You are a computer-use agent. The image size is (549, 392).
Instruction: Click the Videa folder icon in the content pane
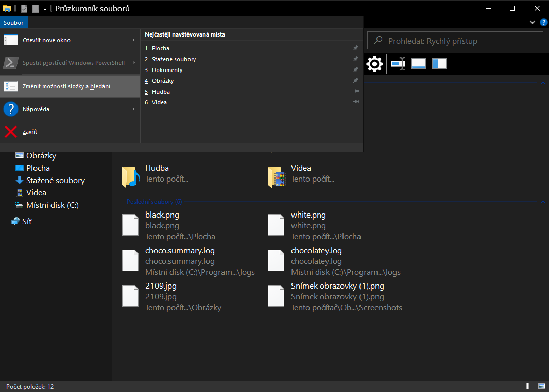click(x=277, y=175)
